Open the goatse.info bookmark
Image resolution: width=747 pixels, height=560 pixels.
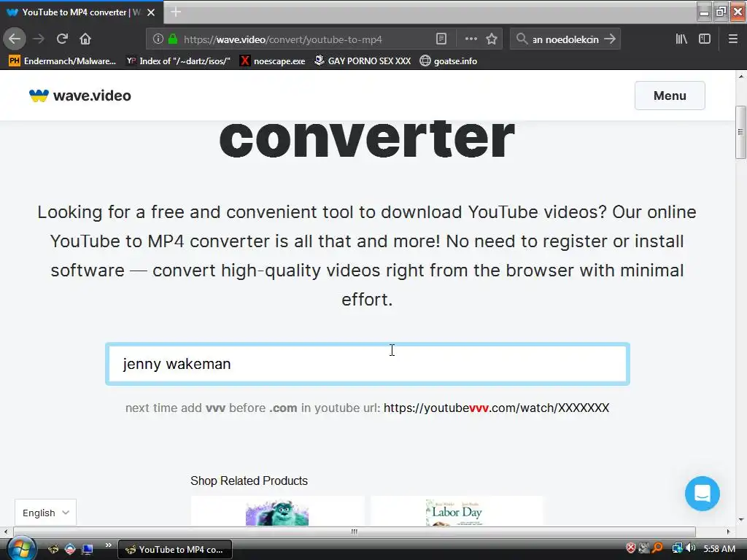[x=449, y=61]
